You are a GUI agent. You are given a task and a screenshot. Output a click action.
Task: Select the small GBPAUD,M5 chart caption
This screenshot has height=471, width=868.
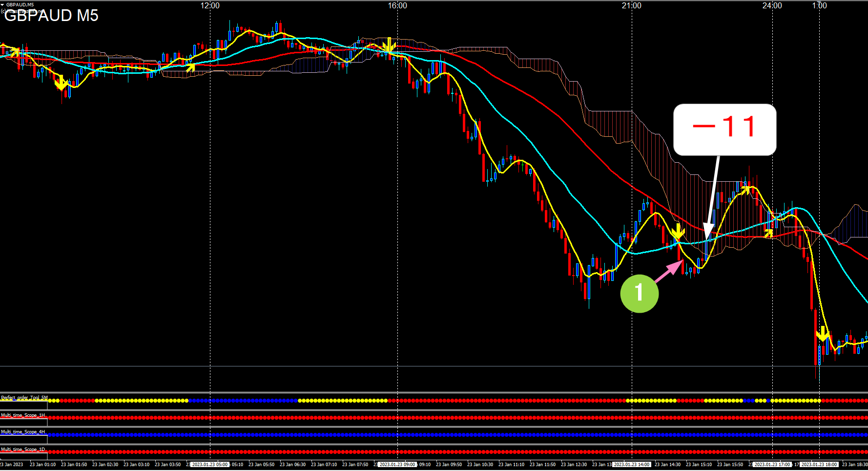click(20, 4)
